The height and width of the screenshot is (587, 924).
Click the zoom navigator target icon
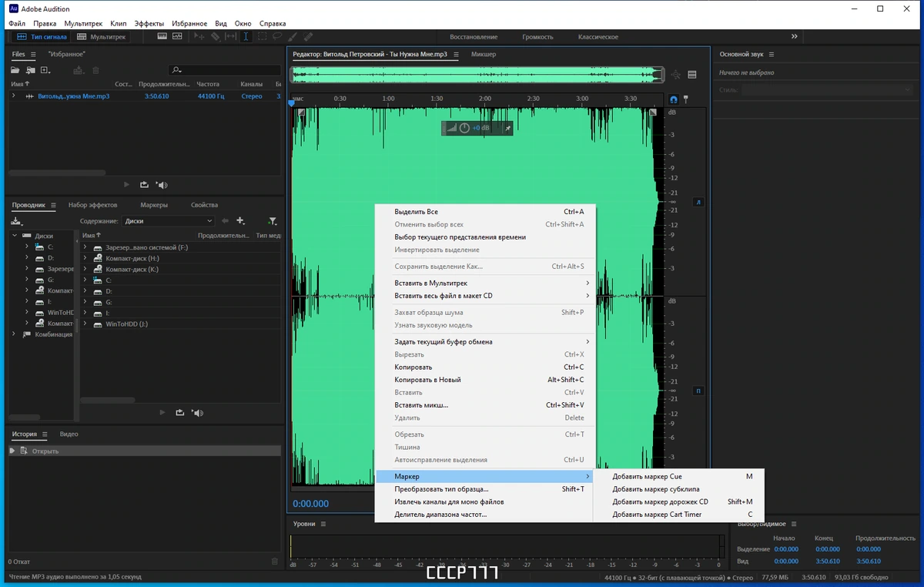[676, 75]
